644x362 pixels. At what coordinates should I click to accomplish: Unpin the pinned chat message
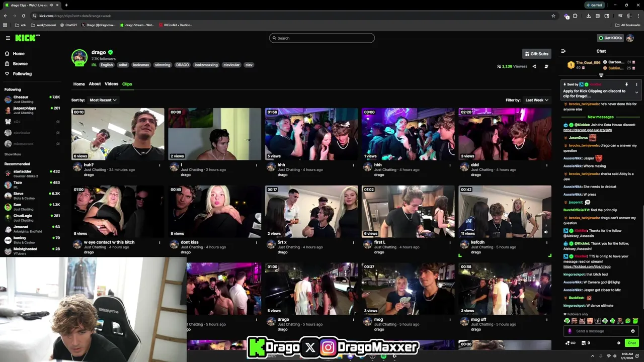point(626,84)
